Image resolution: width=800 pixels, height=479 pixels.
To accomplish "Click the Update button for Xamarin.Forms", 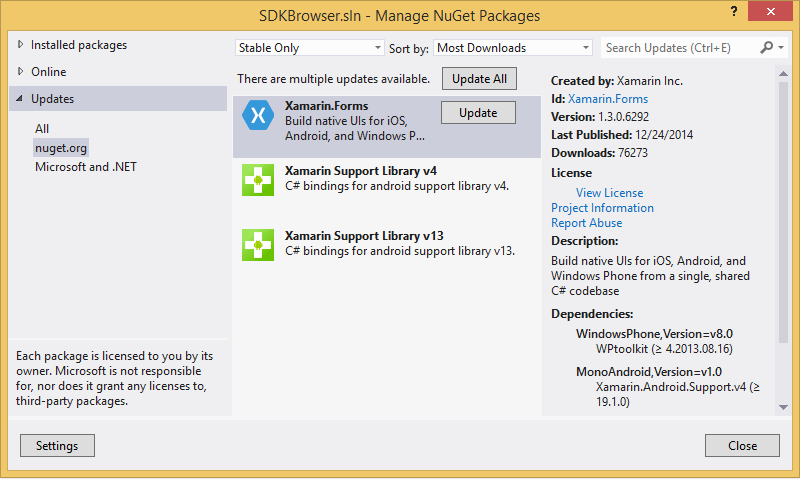I will [478, 113].
